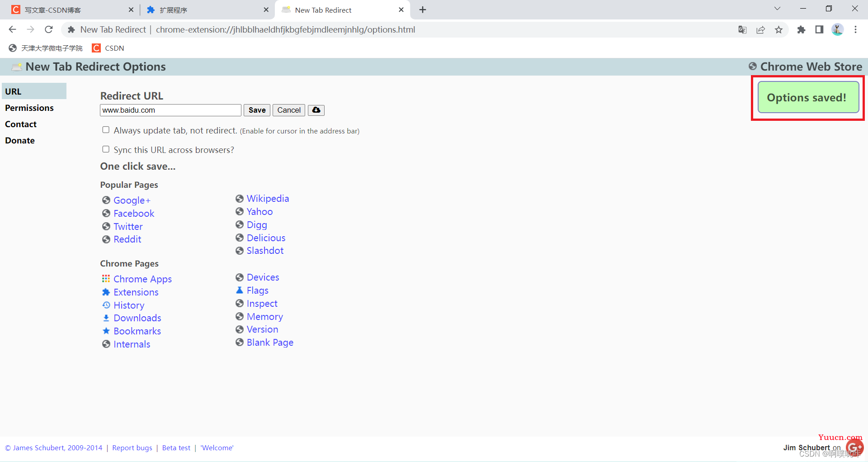Click the globe icon next to Google+

click(x=106, y=200)
